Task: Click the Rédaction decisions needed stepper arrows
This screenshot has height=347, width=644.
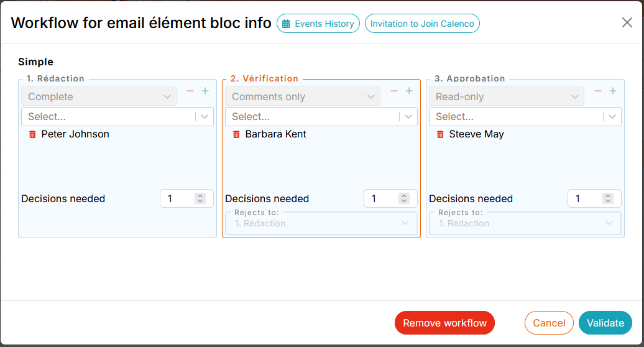Action: (200, 198)
